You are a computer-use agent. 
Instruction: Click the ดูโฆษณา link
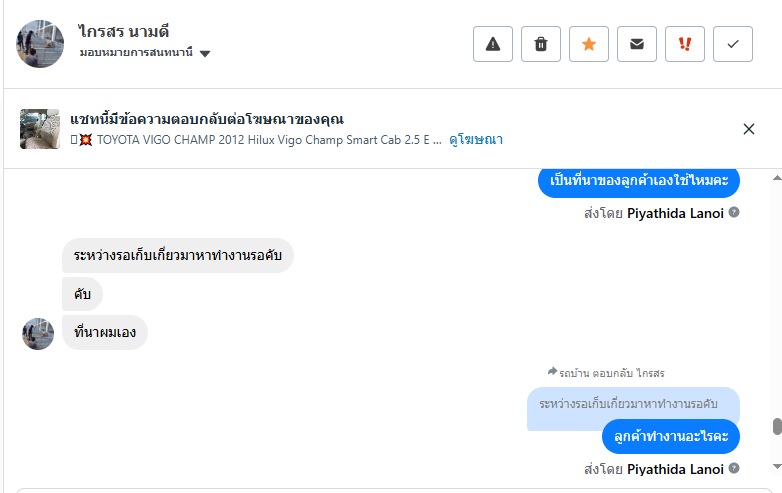[x=476, y=139]
